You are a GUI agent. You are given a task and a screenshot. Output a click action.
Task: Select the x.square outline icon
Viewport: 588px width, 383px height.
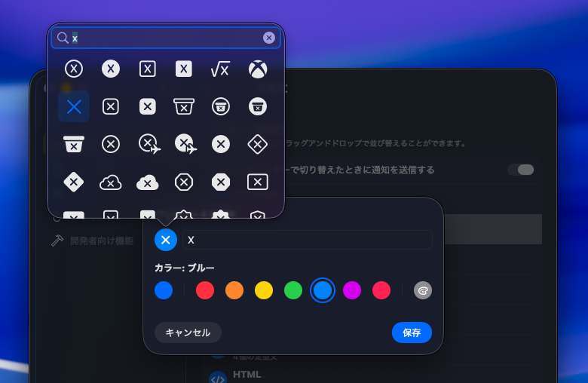tap(147, 69)
